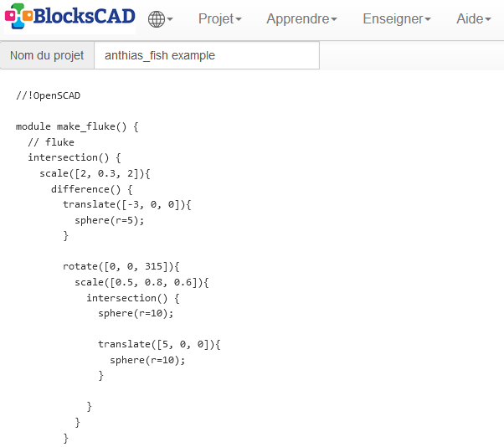Viewport: 504px width, 447px height.
Task: Open the Projet menu
Action: (x=219, y=19)
